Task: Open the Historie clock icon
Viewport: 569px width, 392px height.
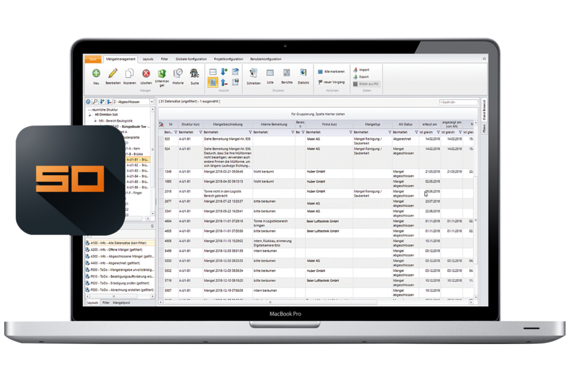Action: pos(178,73)
